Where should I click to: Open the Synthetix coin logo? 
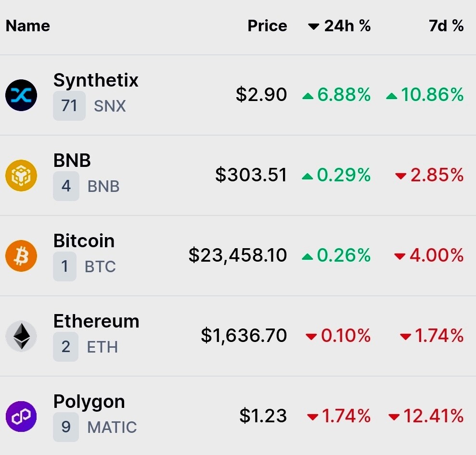coord(21,95)
